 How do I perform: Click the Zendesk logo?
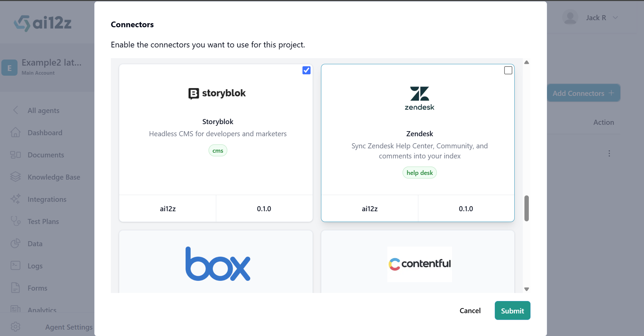pyautogui.click(x=419, y=98)
